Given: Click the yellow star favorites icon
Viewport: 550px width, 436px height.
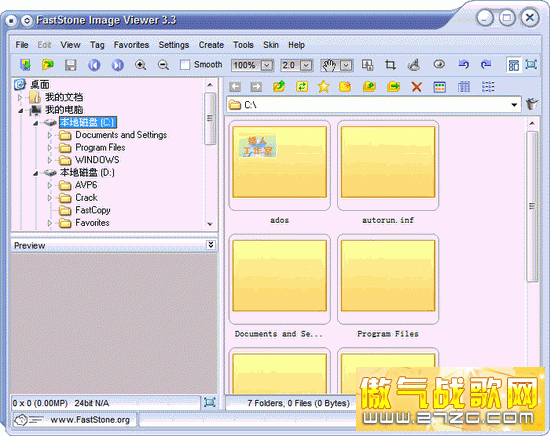Looking at the screenshot, I should (323, 86).
